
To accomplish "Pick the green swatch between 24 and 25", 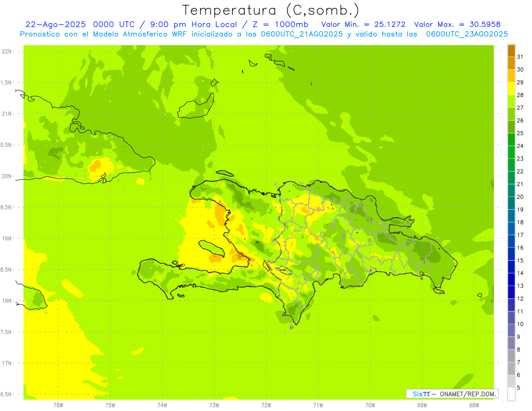I will [511, 140].
